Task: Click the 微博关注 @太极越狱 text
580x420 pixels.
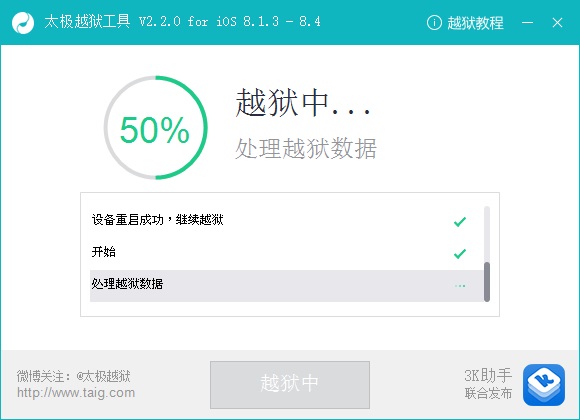Action: [x=74, y=376]
